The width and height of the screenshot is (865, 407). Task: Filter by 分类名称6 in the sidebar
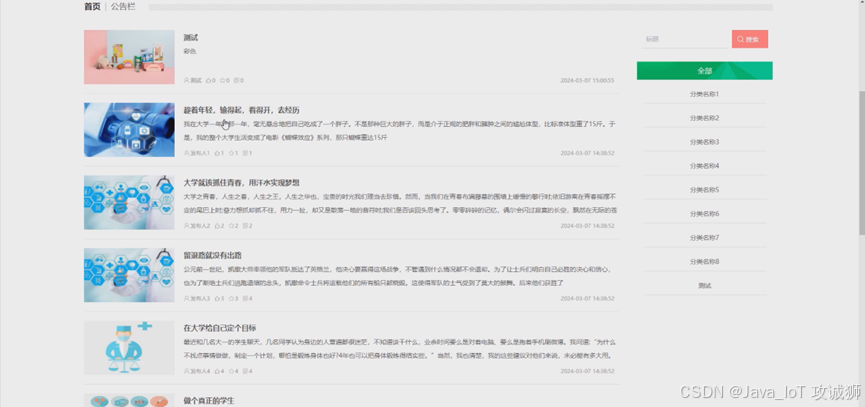704,214
